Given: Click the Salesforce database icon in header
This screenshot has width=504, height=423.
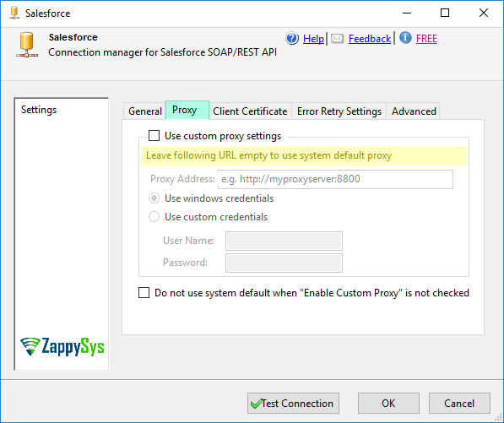Looking at the screenshot, I should coord(27,45).
